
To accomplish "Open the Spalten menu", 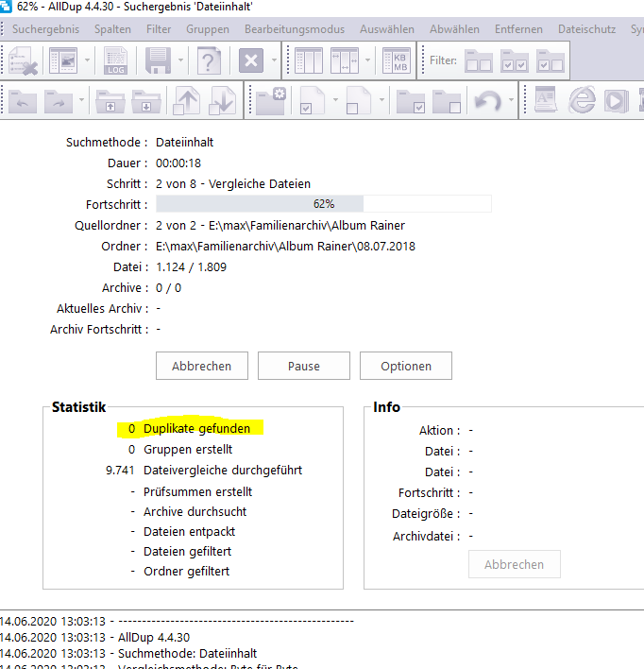I will pyautogui.click(x=112, y=29).
